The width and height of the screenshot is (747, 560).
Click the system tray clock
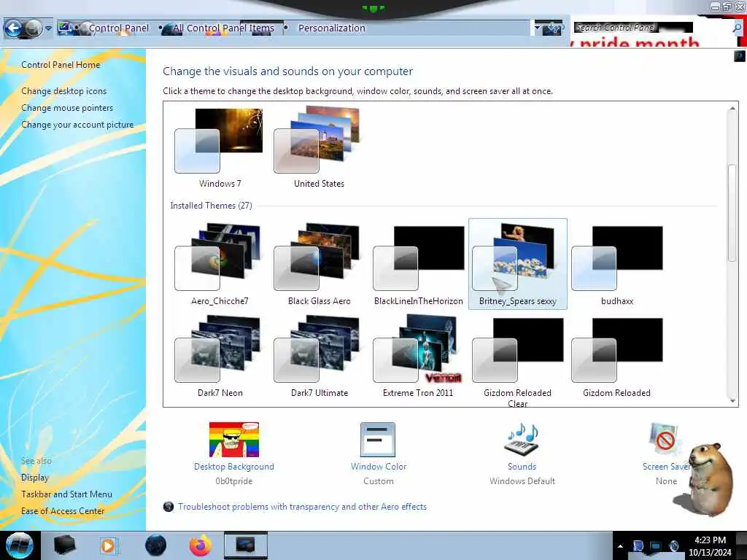tap(710, 546)
